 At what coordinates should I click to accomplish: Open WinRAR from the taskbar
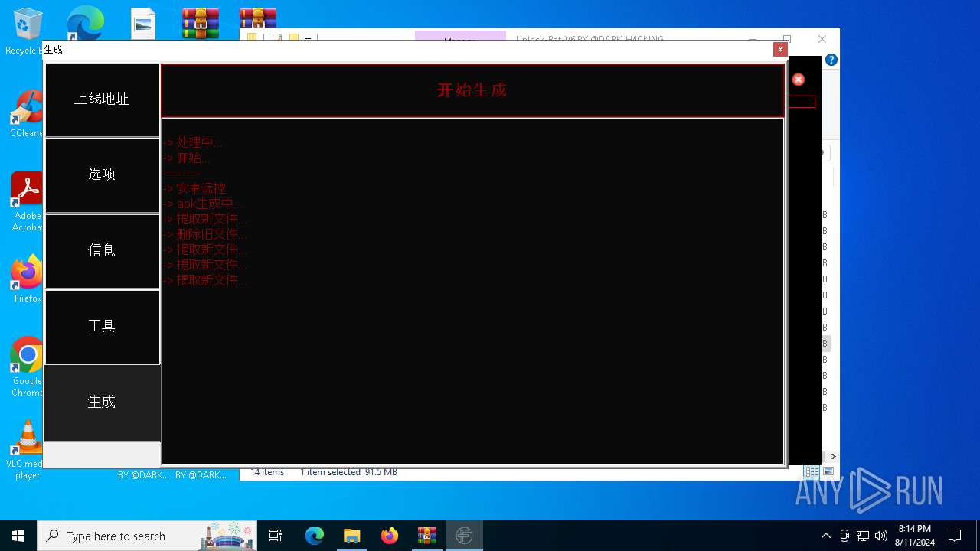point(427,536)
